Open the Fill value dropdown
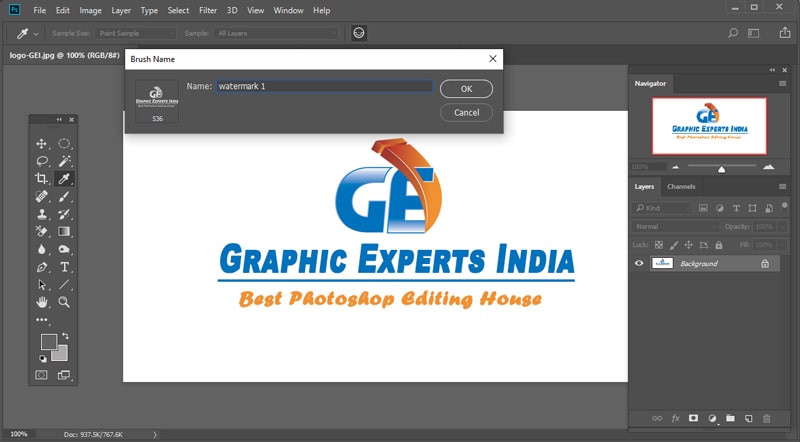Screen dimensions: 800x442 click(x=783, y=245)
